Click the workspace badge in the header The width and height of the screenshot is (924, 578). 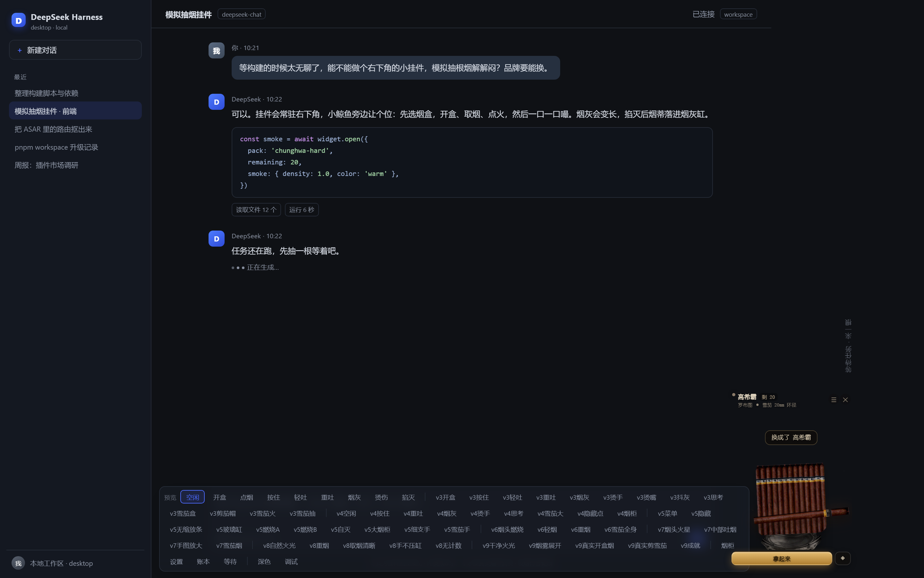pyautogui.click(x=738, y=14)
